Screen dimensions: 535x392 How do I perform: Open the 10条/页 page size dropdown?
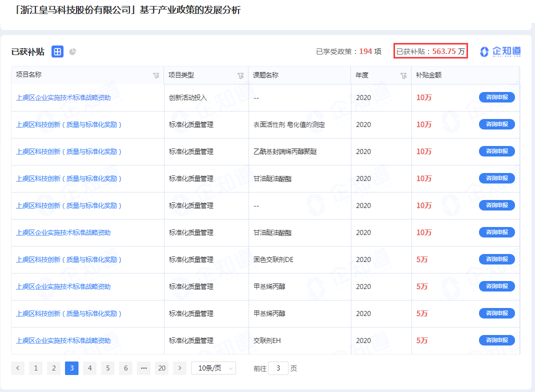tap(213, 368)
